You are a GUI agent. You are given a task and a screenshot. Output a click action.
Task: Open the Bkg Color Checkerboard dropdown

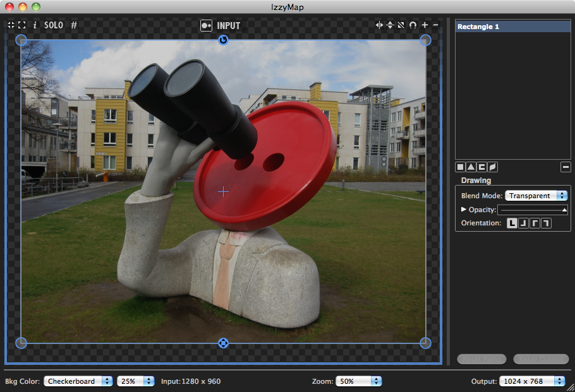(x=78, y=381)
